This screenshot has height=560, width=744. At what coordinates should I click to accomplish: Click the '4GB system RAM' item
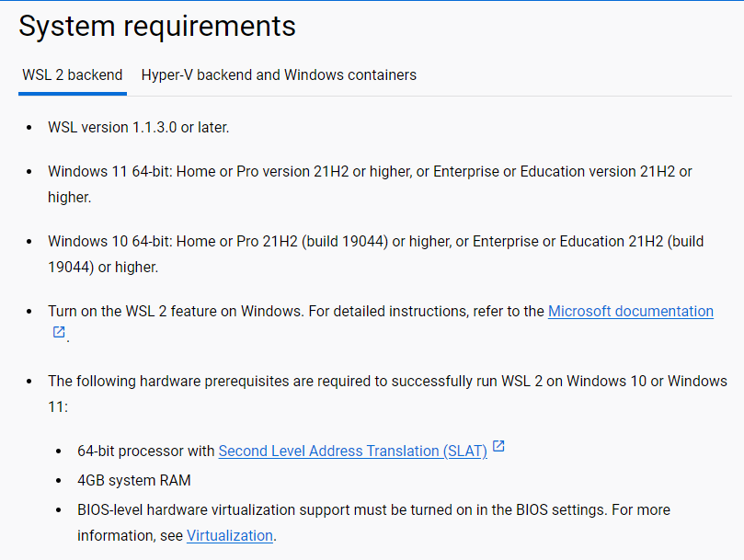(134, 480)
